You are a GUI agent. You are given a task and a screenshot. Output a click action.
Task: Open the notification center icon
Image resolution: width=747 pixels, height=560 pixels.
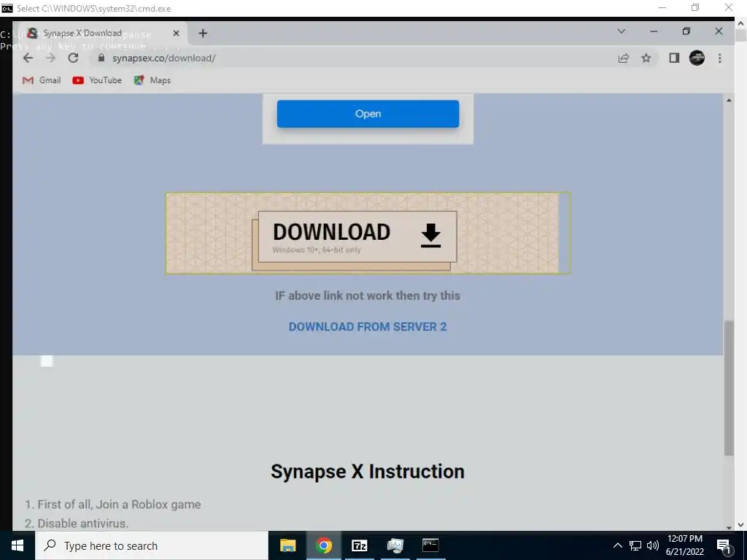(724, 545)
